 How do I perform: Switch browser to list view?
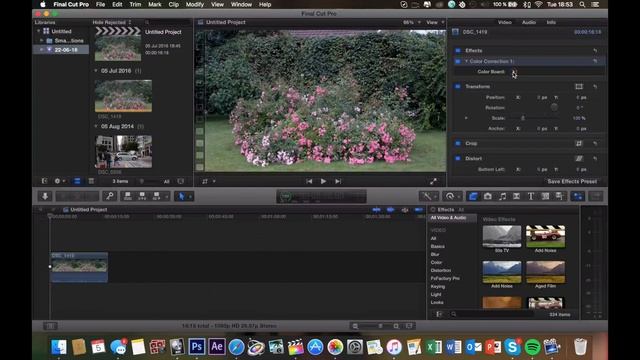(91, 181)
